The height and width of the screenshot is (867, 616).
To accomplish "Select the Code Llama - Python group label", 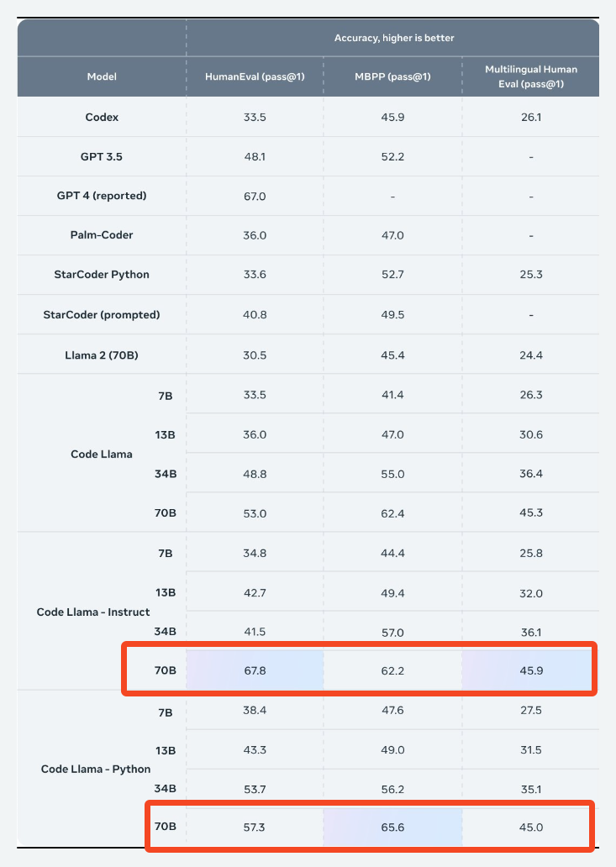I will [x=96, y=769].
